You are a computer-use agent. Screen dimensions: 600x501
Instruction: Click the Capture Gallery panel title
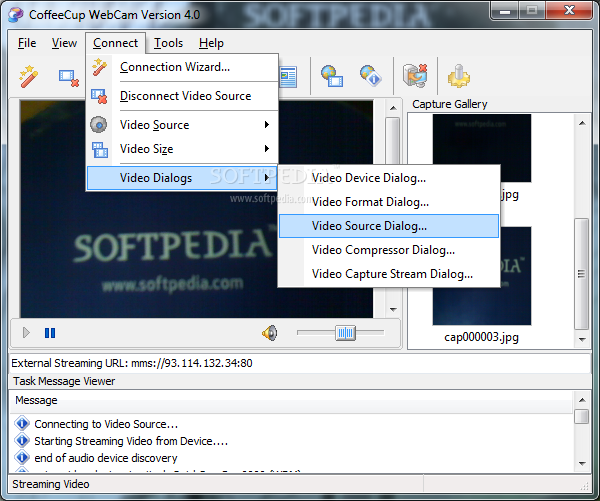450,104
